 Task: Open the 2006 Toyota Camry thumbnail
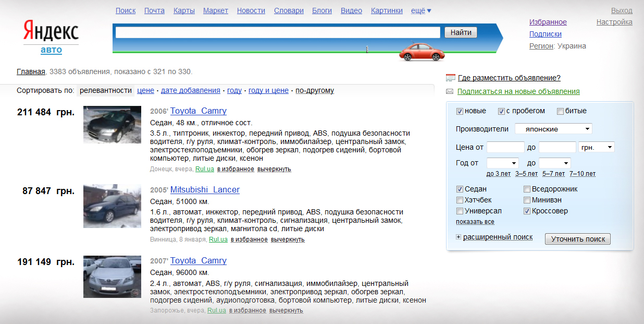(112, 125)
